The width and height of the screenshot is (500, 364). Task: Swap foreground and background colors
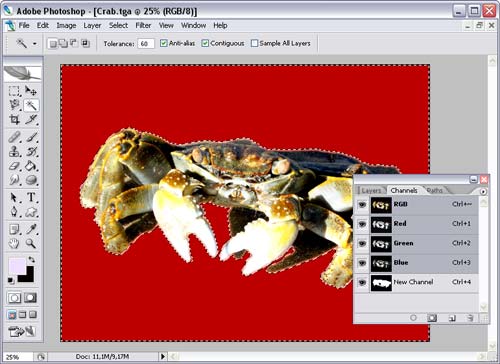tap(32, 259)
